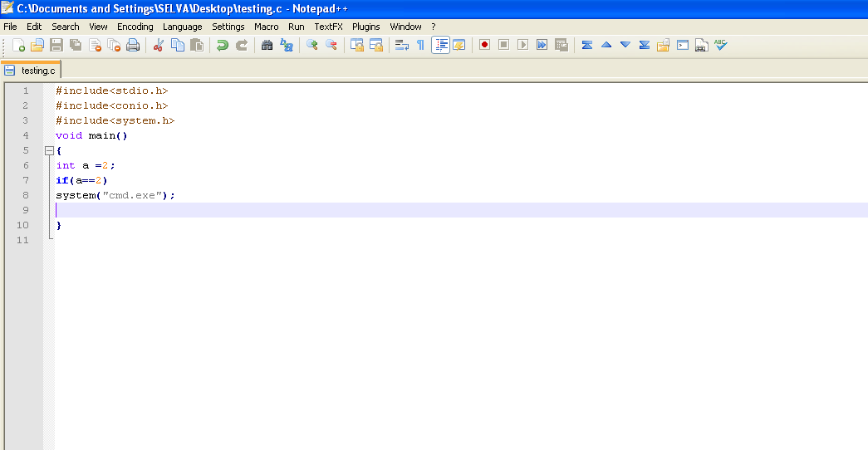
Task: Start macro recording with red dot
Action: pyautogui.click(x=484, y=45)
